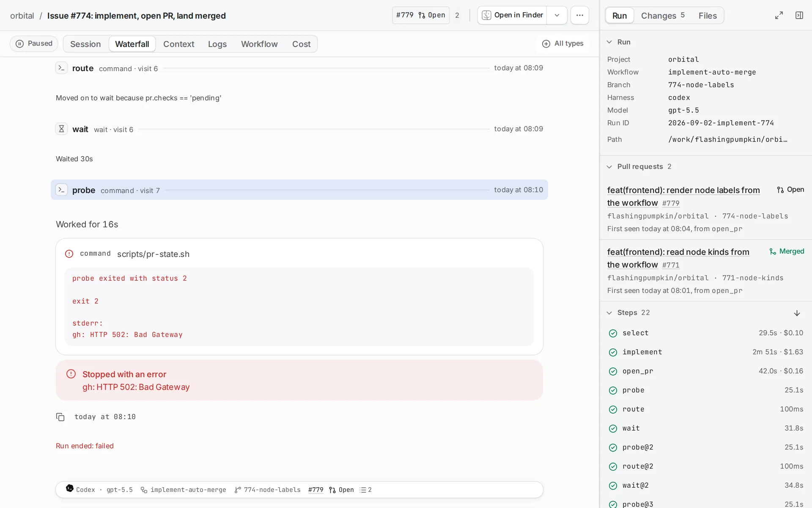Open PR link render node labels from the workflow

[x=683, y=196]
